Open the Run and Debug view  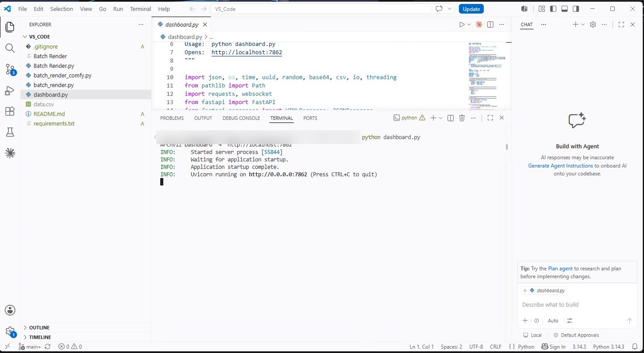(10, 90)
